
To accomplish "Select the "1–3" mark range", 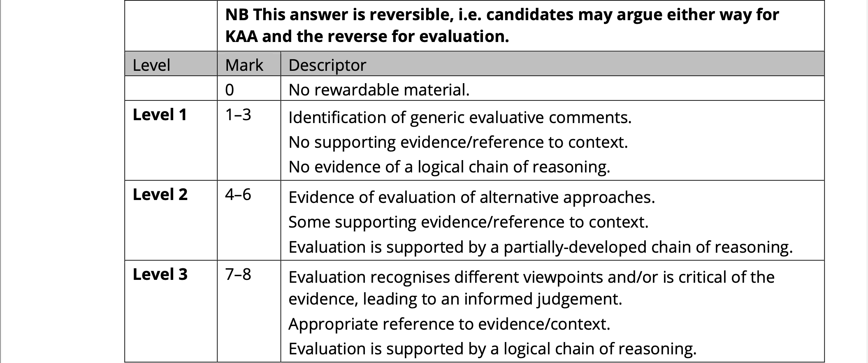I will click(x=238, y=115).
